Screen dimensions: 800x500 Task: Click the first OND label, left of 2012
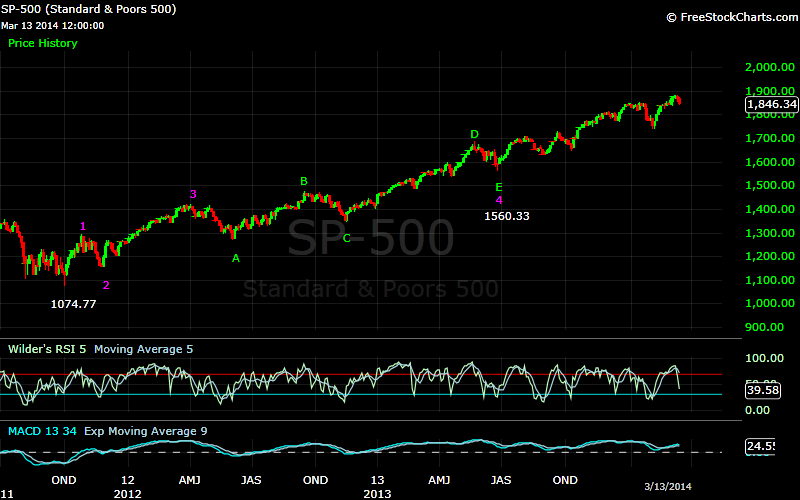64,480
